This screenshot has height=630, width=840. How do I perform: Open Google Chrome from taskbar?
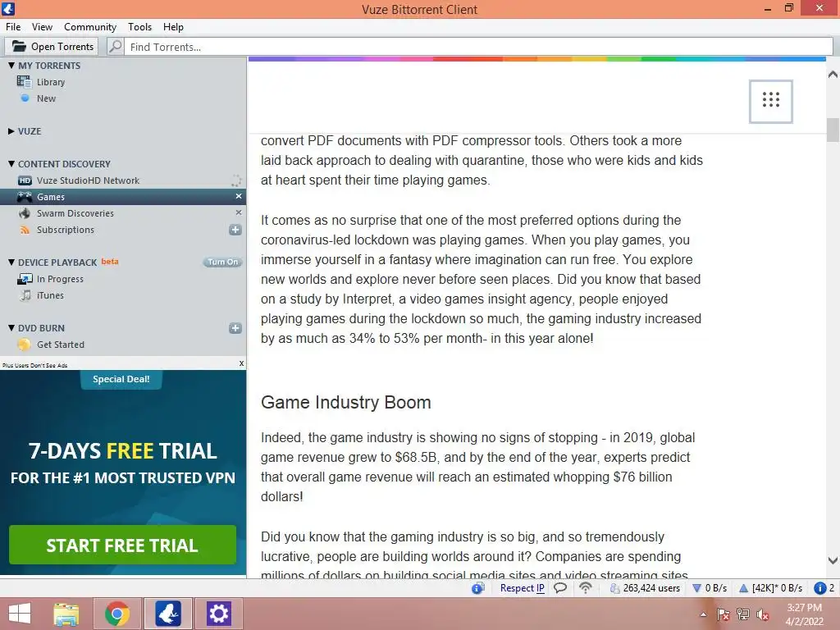tap(117, 614)
